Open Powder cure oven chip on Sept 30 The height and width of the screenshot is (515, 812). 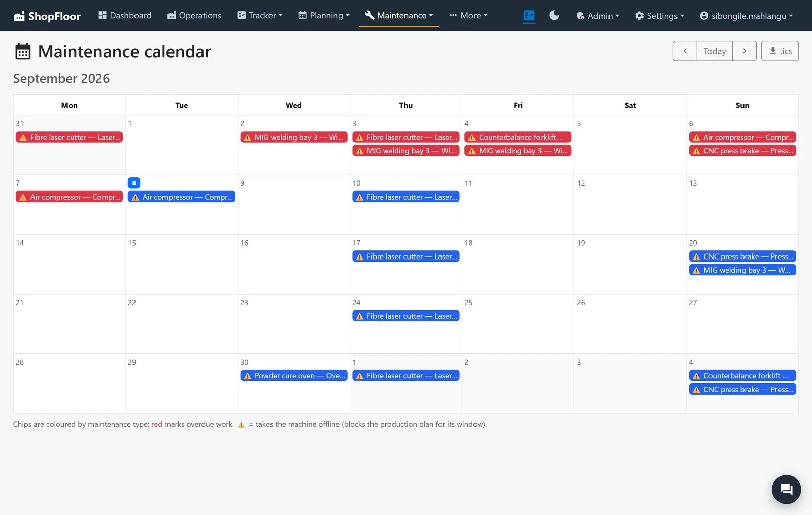point(294,376)
